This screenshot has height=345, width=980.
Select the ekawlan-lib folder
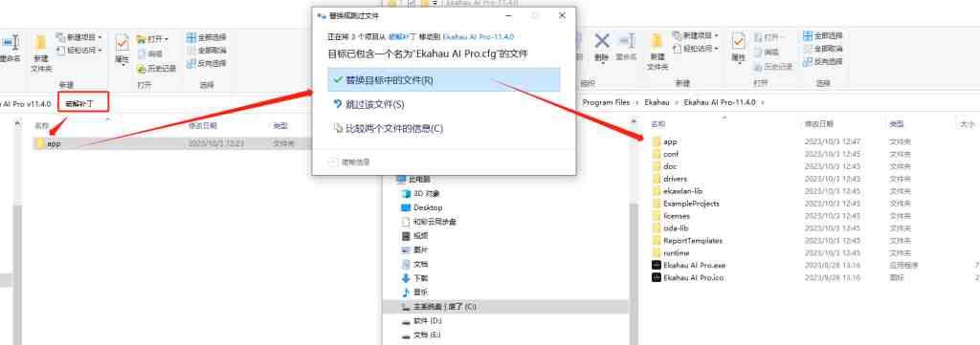[x=682, y=191]
